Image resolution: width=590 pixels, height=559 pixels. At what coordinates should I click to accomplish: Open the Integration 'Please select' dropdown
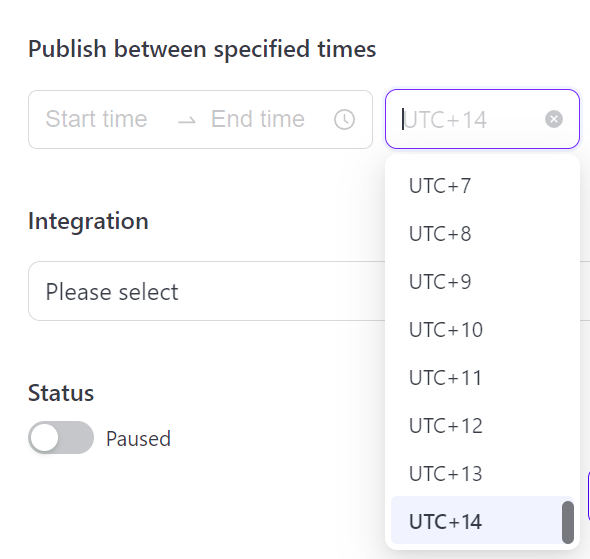tap(207, 291)
